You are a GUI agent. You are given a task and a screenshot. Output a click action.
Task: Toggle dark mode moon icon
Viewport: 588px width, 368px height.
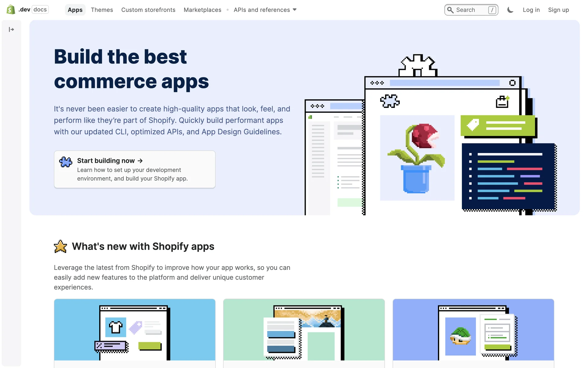510,10
